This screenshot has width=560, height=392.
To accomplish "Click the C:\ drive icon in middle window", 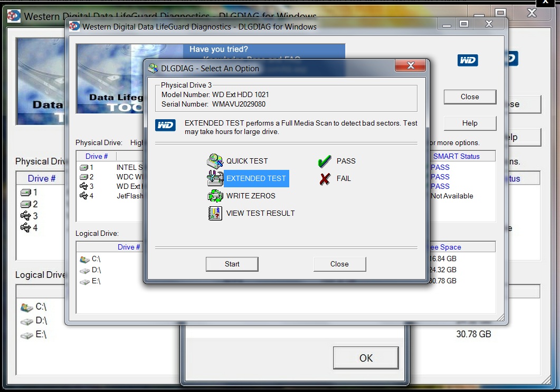I will click(x=84, y=259).
